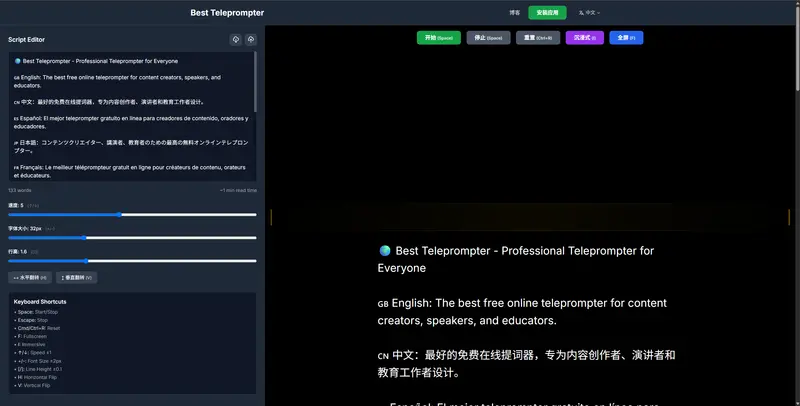
Task: Enter fullscreen with the blue 全屏 button
Action: click(x=626, y=37)
